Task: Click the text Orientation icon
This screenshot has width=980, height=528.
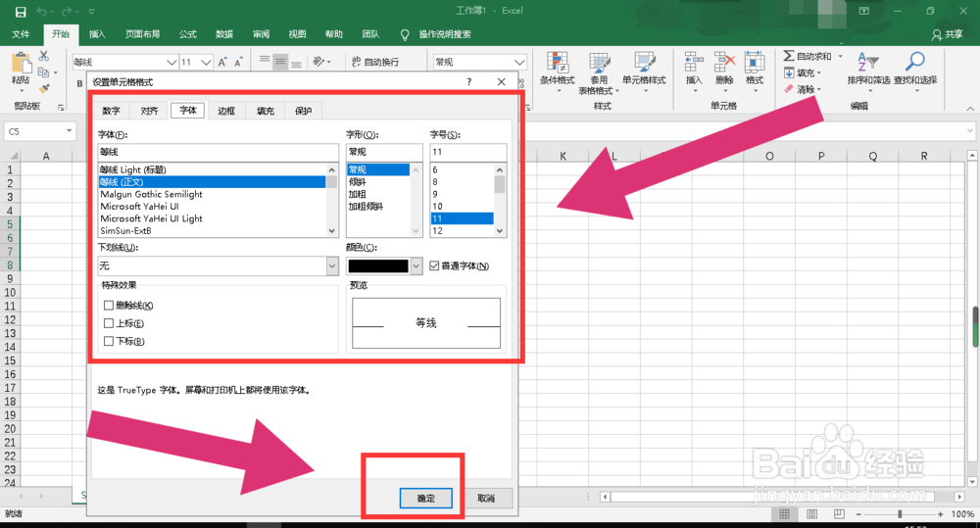Action: pyautogui.click(x=318, y=62)
